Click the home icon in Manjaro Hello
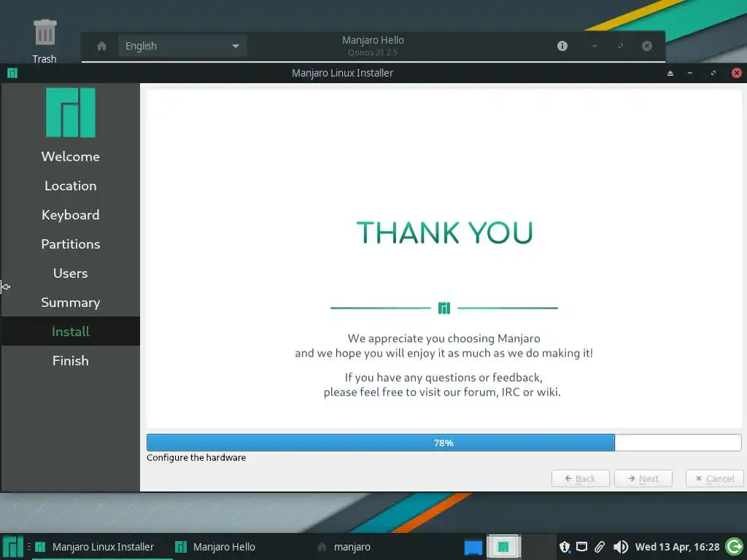The image size is (747, 560). tap(101, 46)
